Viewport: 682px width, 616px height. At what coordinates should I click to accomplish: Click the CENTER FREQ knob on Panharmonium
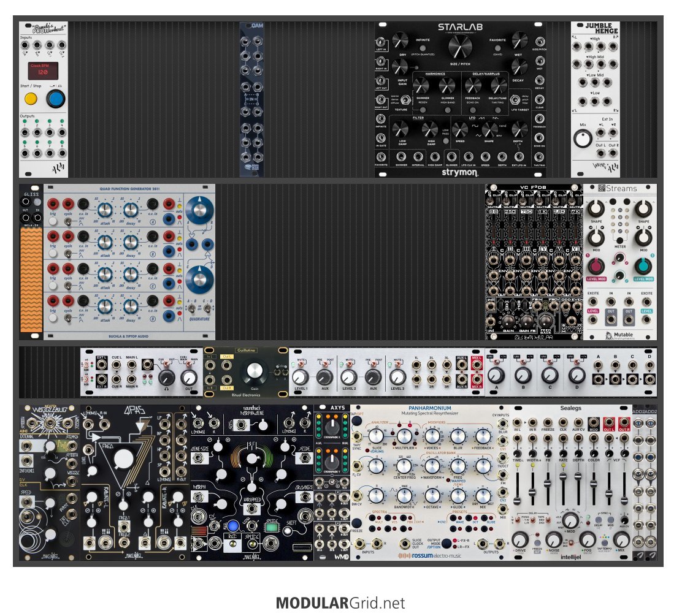(404, 466)
